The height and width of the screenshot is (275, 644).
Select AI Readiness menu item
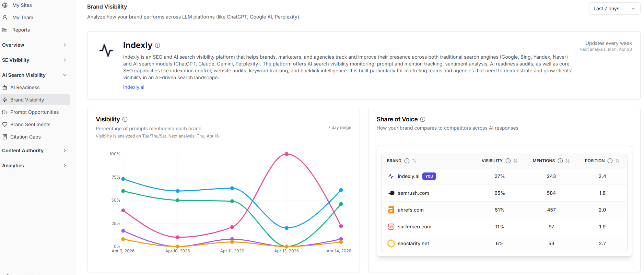click(x=25, y=87)
